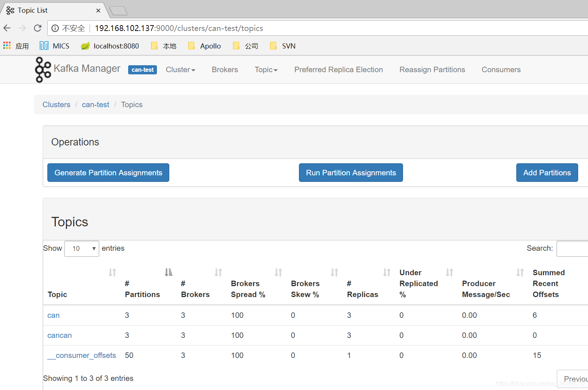Click the Kafka Manager logo icon
Image resolution: width=588 pixels, height=390 pixels.
click(x=43, y=70)
